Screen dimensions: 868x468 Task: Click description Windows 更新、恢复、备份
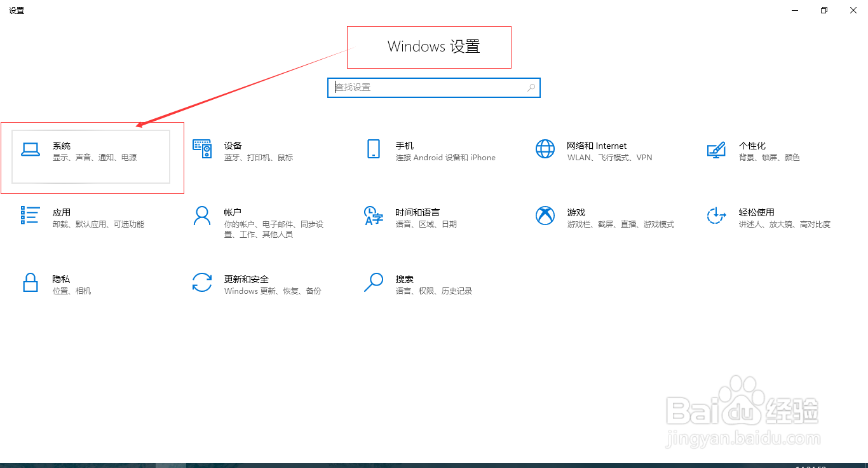pos(273,291)
